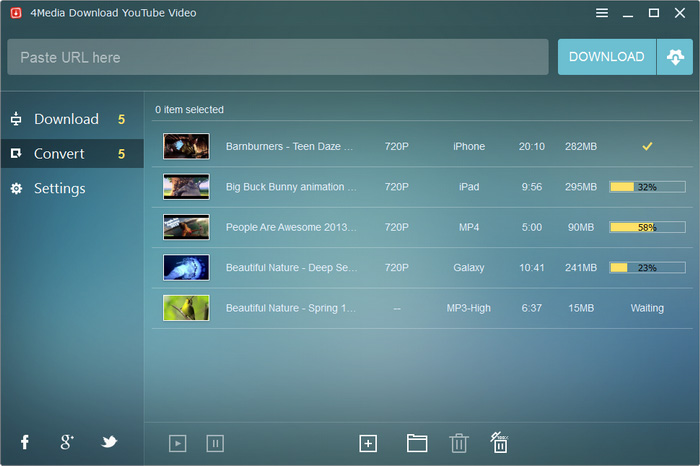Click the title People Are Awesome 2013
Screen dimensions: 700x466
pyautogui.click(x=291, y=227)
